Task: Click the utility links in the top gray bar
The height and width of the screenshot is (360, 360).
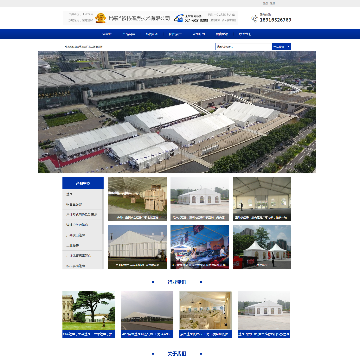Action: [269, 3]
